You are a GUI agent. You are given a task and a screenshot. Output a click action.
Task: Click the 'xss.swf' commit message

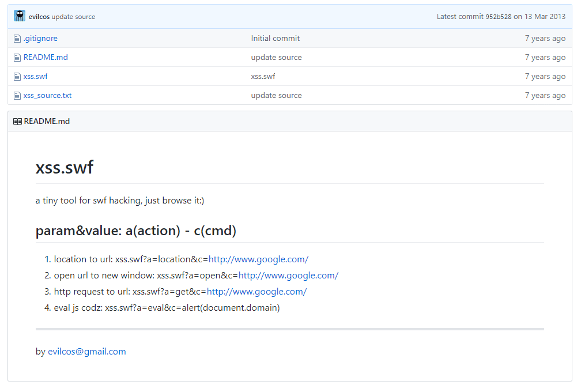pyautogui.click(x=263, y=76)
